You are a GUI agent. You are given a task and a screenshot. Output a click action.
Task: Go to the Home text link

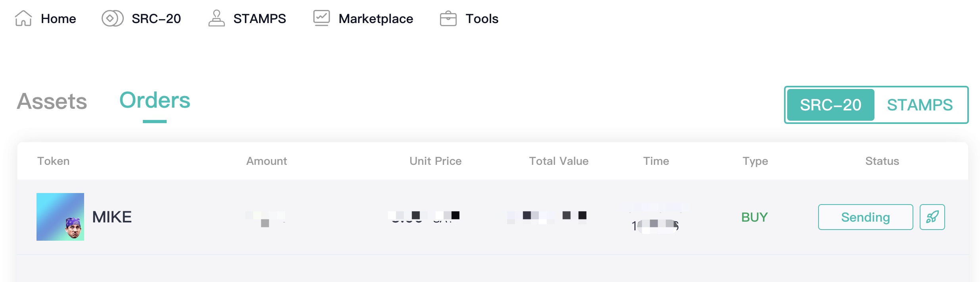tap(58, 19)
